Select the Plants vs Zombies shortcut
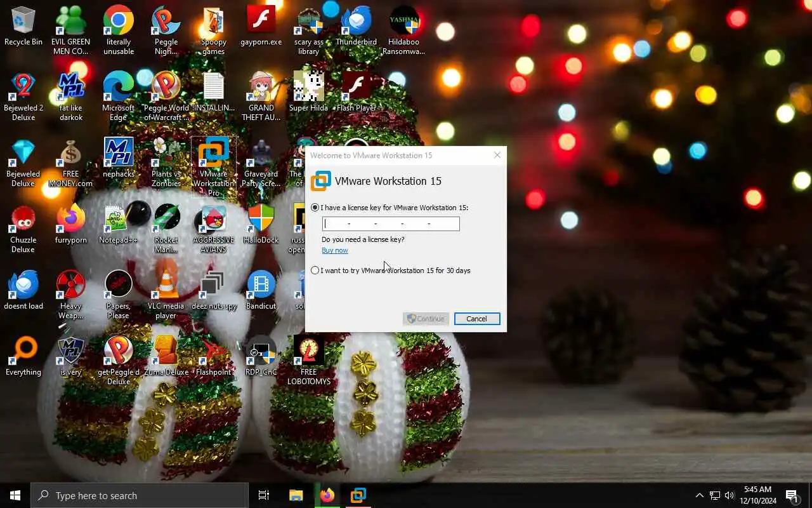 click(166, 163)
